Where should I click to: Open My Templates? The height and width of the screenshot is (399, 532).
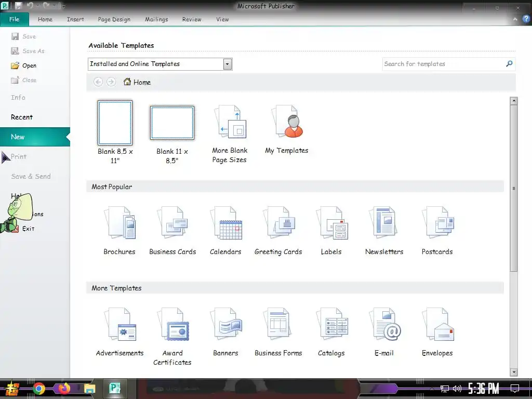287,130
